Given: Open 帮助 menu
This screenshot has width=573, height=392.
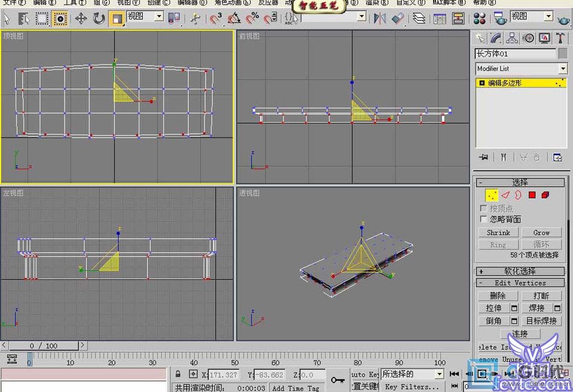Looking at the screenshot, I should point(484,2).
